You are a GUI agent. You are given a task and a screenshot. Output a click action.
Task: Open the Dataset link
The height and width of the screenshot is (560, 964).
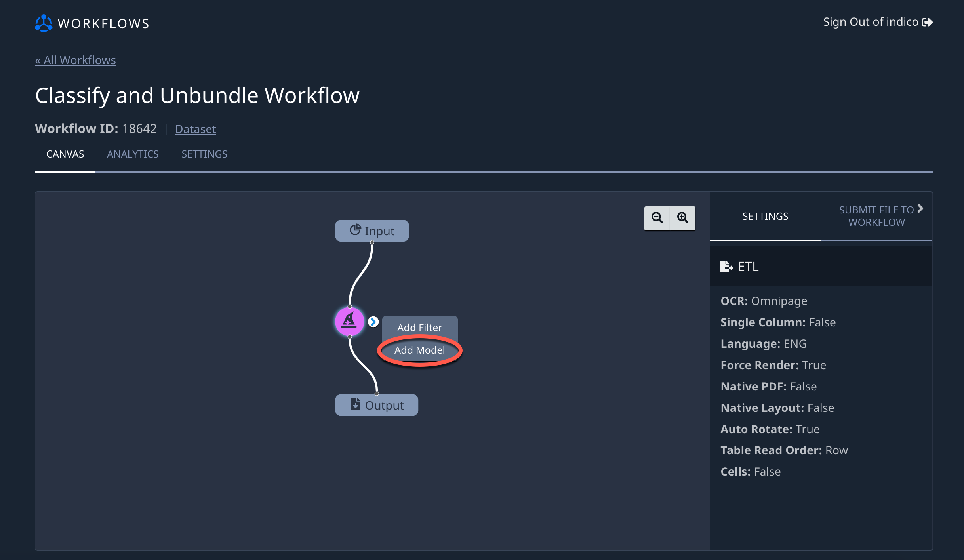pos(196,129)
